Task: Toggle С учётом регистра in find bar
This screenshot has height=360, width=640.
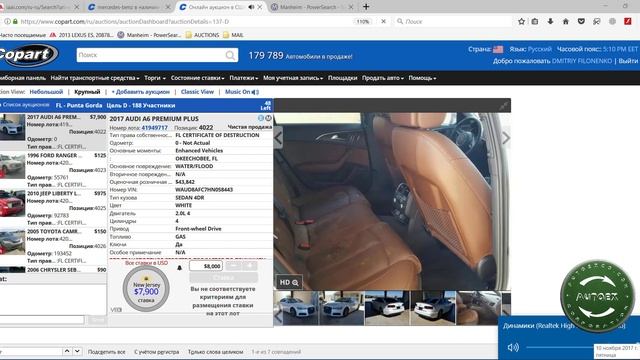Action: coord(156,351)
